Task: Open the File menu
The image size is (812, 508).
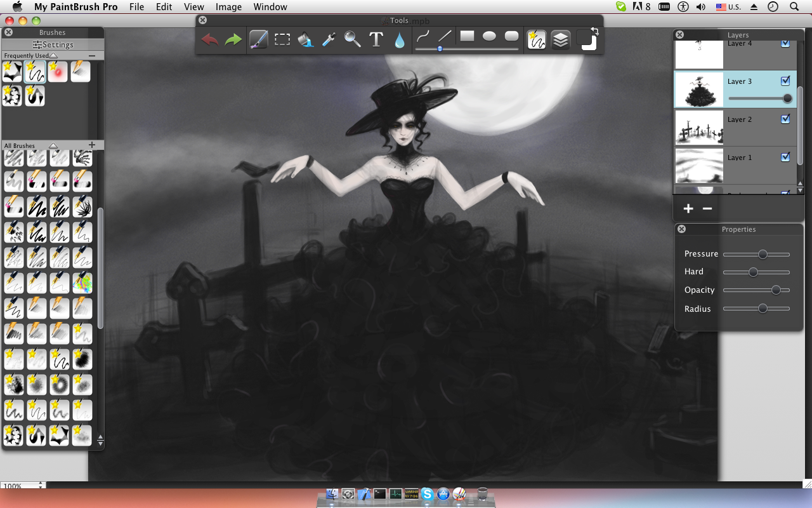Action: (136, 7)
